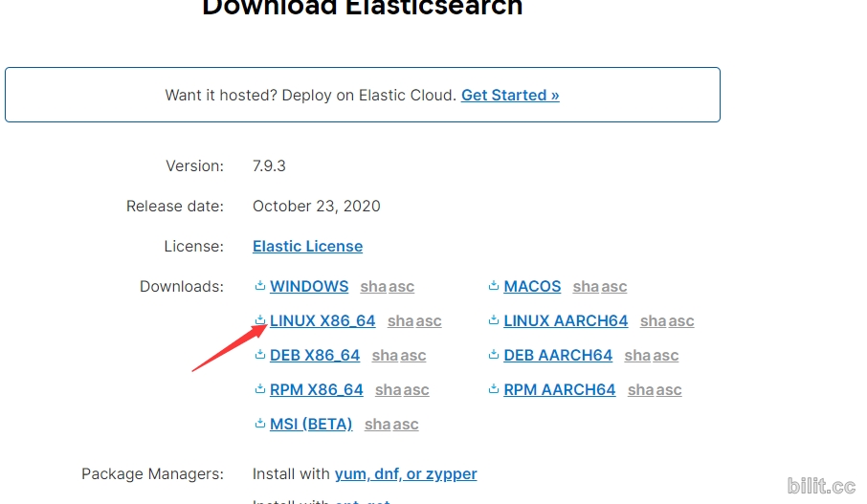Screen dimensions: 867x504
Task: Download the WINDOWS package
Action: 309,286
